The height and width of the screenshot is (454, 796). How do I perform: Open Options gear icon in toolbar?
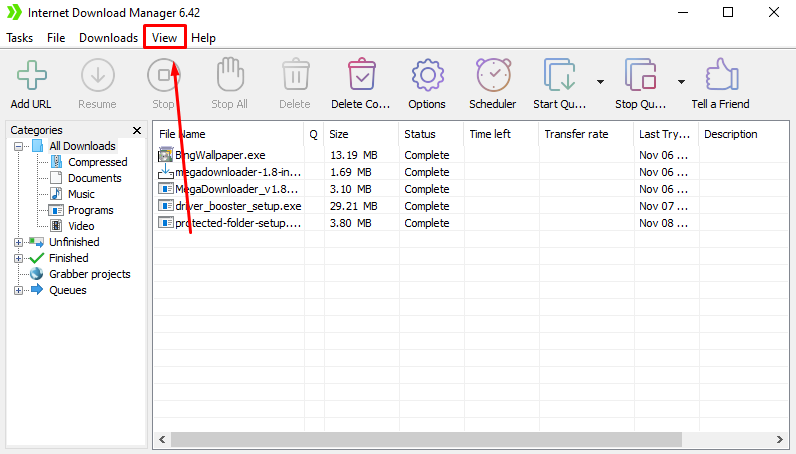pyautogui.click(x=427, y=76)
